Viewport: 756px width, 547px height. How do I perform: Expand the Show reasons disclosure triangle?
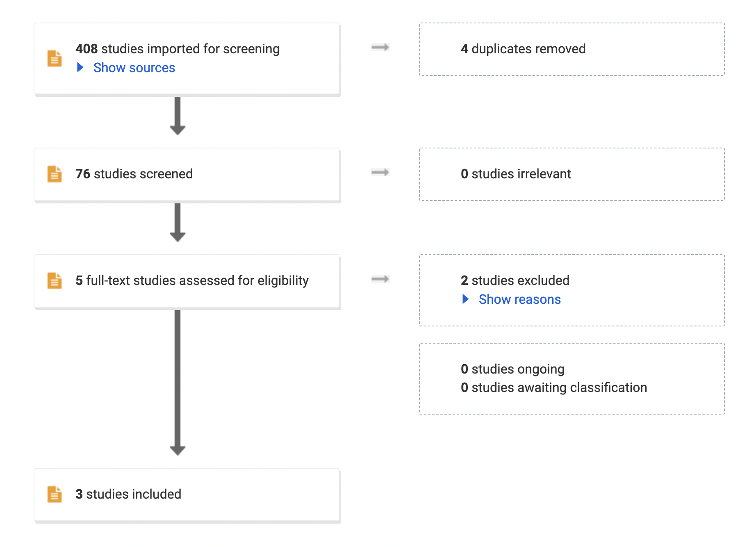(466, 299)
